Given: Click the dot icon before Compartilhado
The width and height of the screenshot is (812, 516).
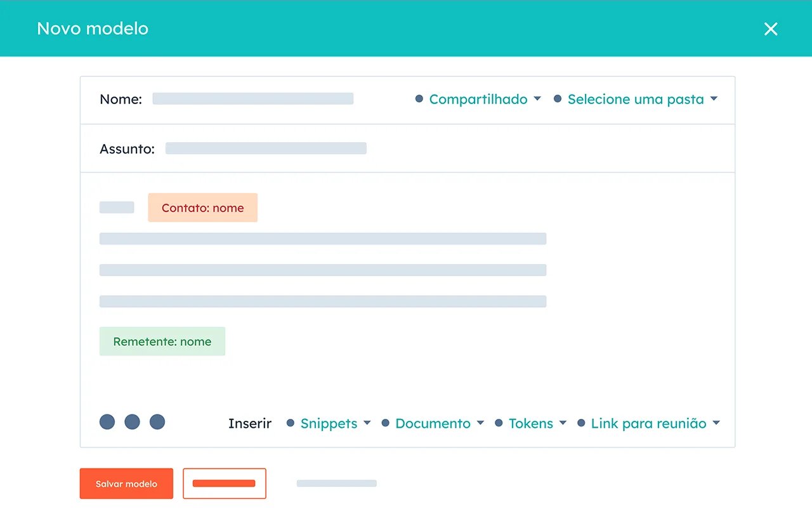Looking at the screenshot, I should point(418,98).
